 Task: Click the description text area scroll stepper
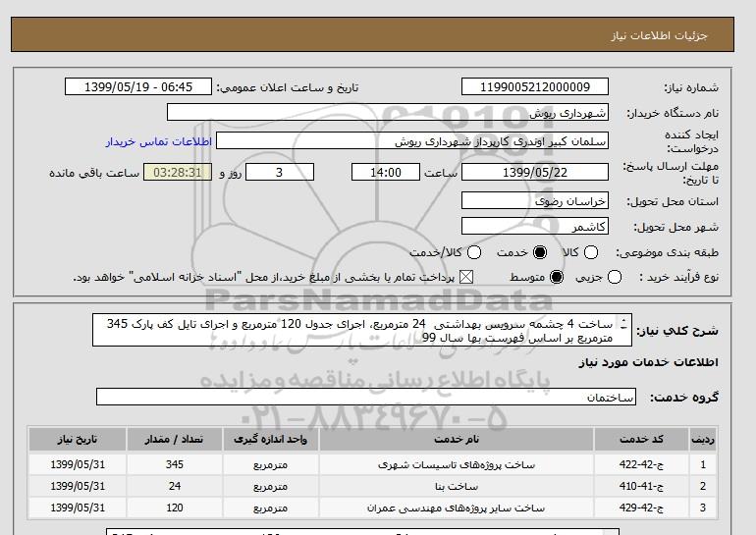coord(623,323)
